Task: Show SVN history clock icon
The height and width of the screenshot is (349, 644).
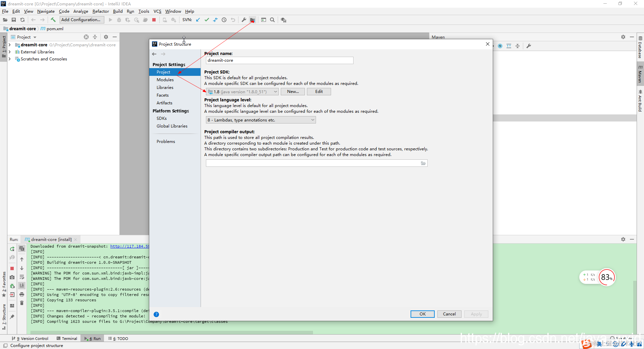Action: (224, 20)
